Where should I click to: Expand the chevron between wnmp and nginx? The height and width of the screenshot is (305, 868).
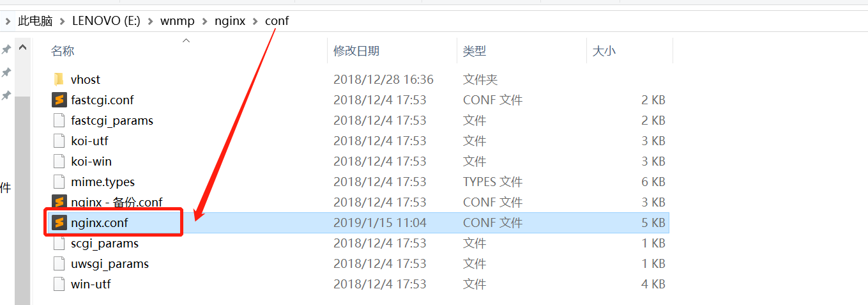pos(205,21)
